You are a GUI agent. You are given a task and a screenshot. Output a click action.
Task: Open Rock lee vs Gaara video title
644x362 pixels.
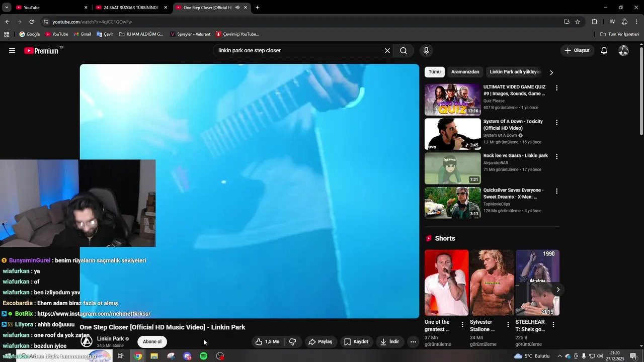pos(516,156)
